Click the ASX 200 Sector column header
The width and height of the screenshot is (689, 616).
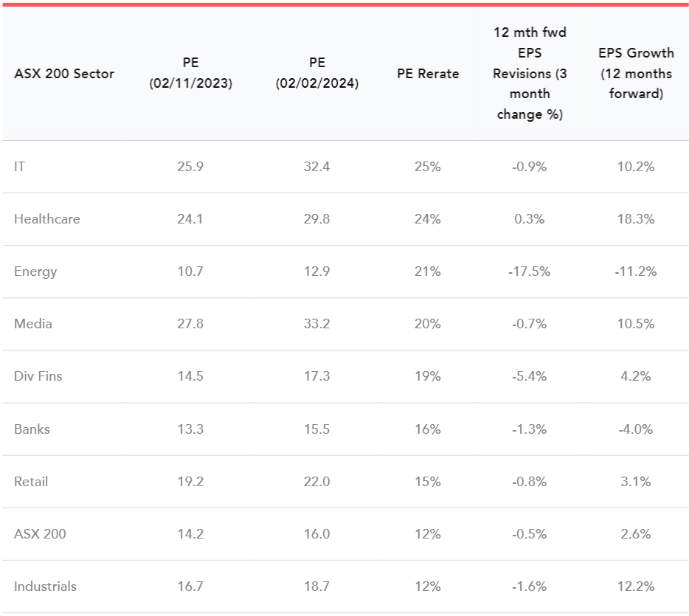tap(64, 74)
